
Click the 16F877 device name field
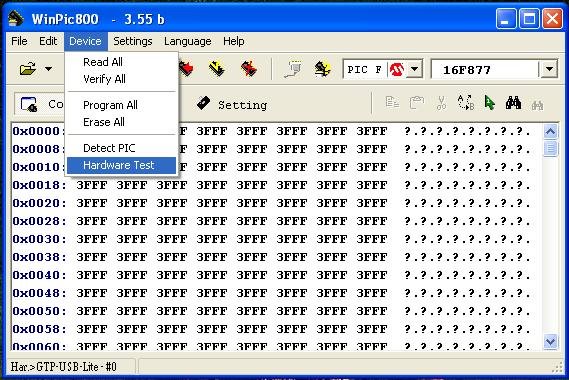[x=486, y=69]
